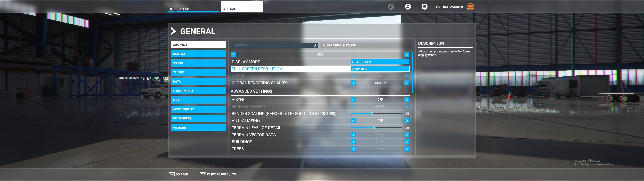Change Trees quality with its right arrow
Image resolution: width=644 pixels, height=181 pixels.
407,149
